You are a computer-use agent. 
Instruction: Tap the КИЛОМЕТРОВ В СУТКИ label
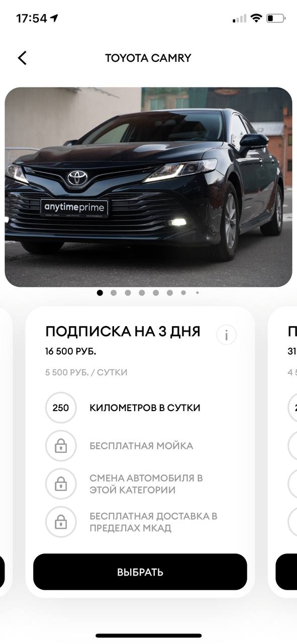[x=145, y=408]
